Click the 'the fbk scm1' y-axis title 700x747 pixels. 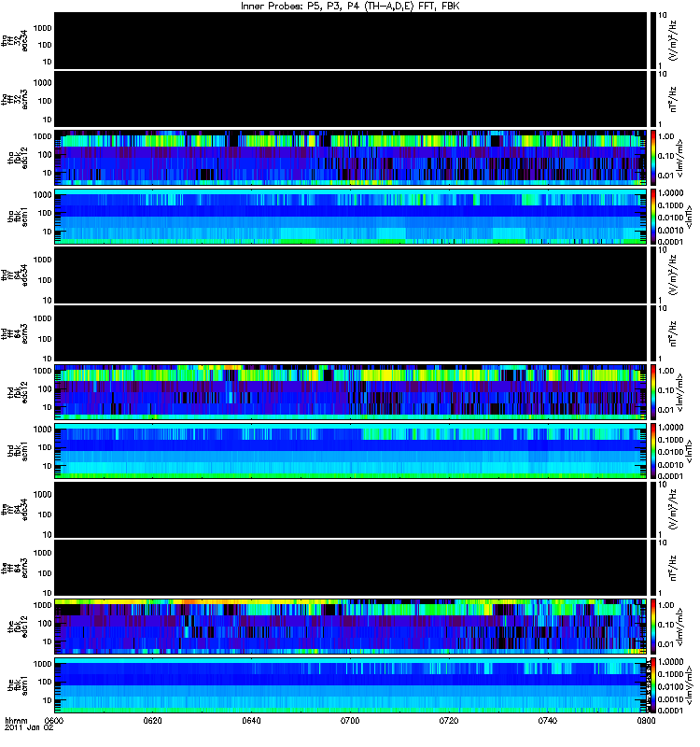tap(18, 685)
